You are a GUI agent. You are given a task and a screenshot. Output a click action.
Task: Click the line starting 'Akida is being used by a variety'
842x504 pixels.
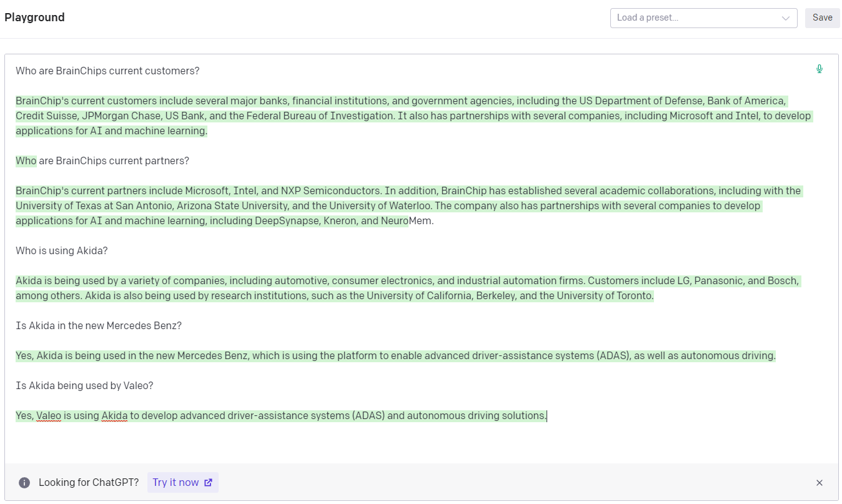(x=407, y=281)
